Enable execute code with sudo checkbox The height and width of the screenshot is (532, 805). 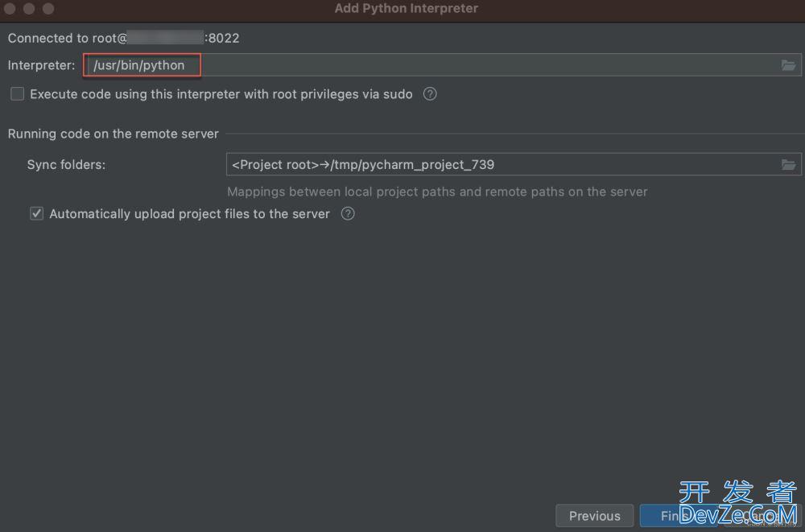[x=18, y=94]
